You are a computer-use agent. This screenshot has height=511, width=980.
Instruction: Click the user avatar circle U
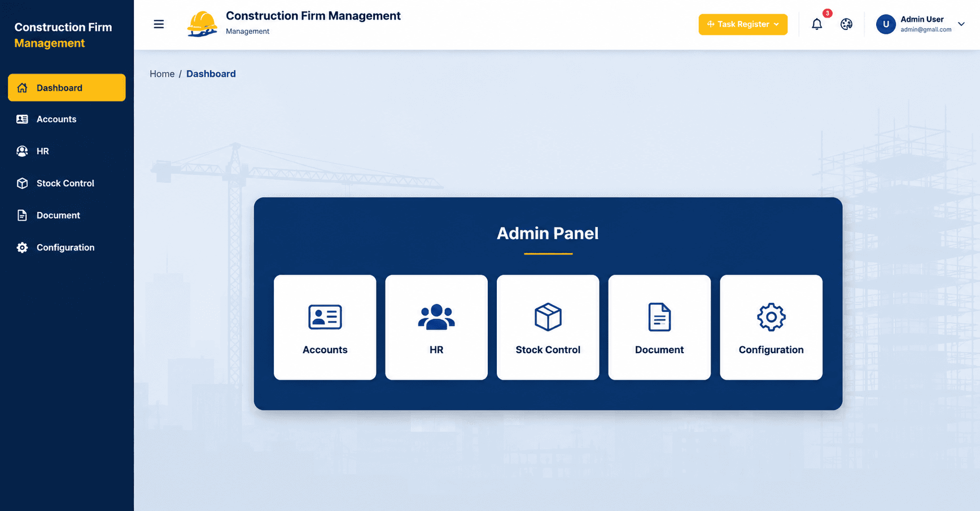(x=886, y=24)
